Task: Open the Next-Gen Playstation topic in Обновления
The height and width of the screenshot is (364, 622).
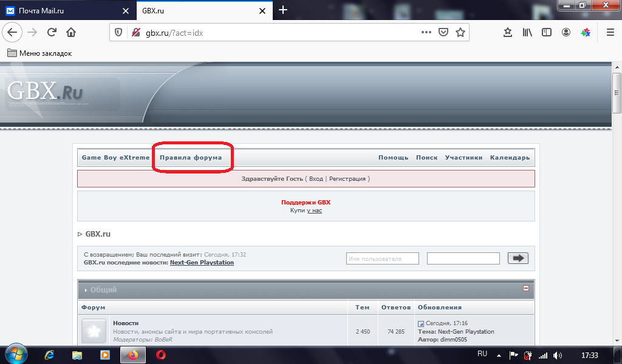Action: point(466,331)
